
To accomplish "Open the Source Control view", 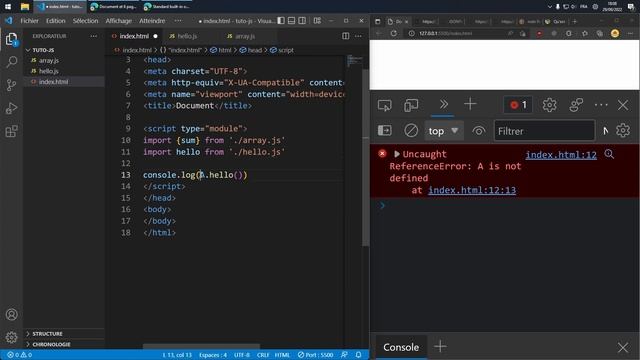I will click(x=11, y=85).
